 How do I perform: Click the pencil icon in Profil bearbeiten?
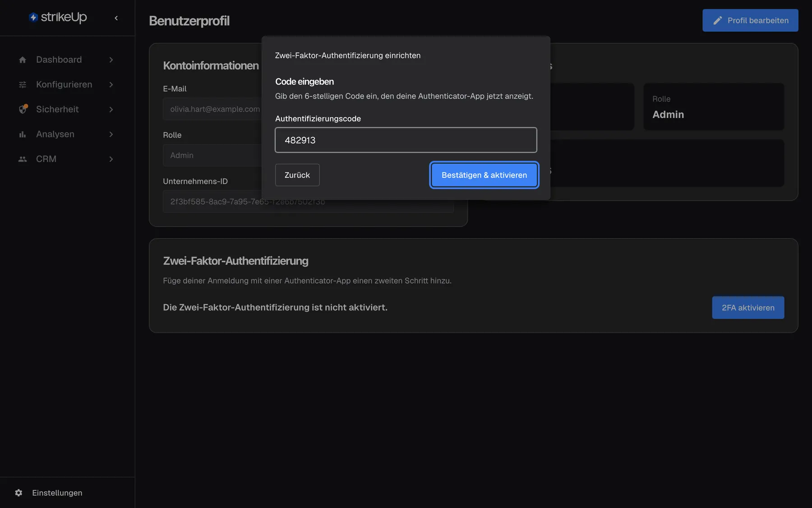coord(717,20)
